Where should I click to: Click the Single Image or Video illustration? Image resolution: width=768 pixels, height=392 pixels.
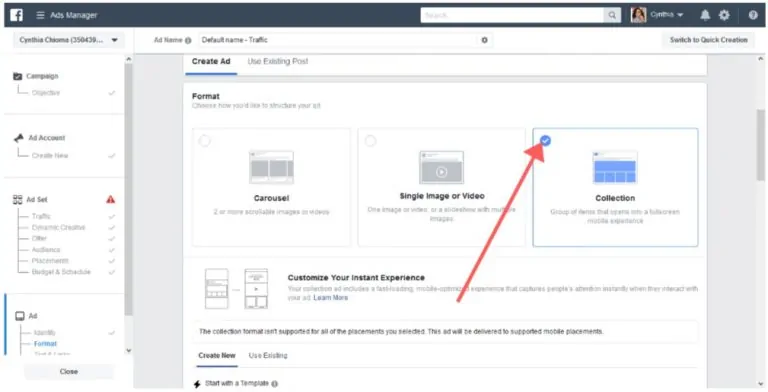coord(441,167)
